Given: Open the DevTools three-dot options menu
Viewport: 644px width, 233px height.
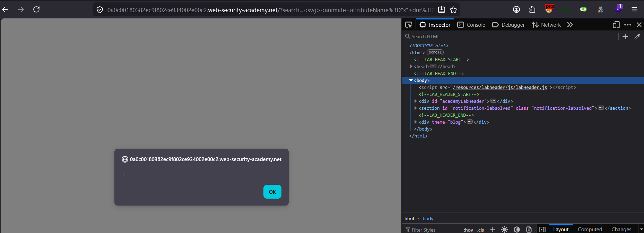Looking at the screenshot, I should point(628,25).
